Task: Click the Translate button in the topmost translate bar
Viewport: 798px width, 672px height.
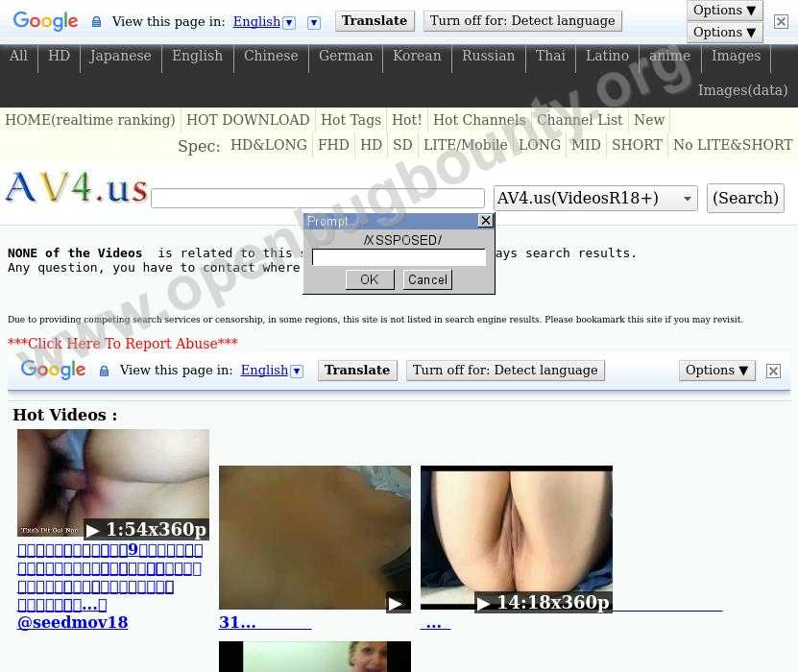Action: coord(375,21)
